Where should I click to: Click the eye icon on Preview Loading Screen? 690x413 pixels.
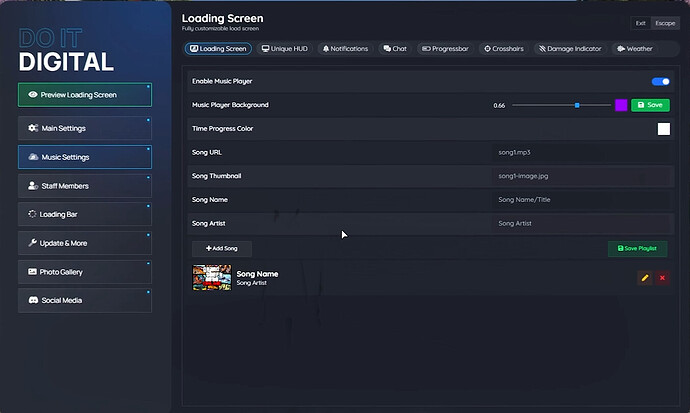coord(33,95)
